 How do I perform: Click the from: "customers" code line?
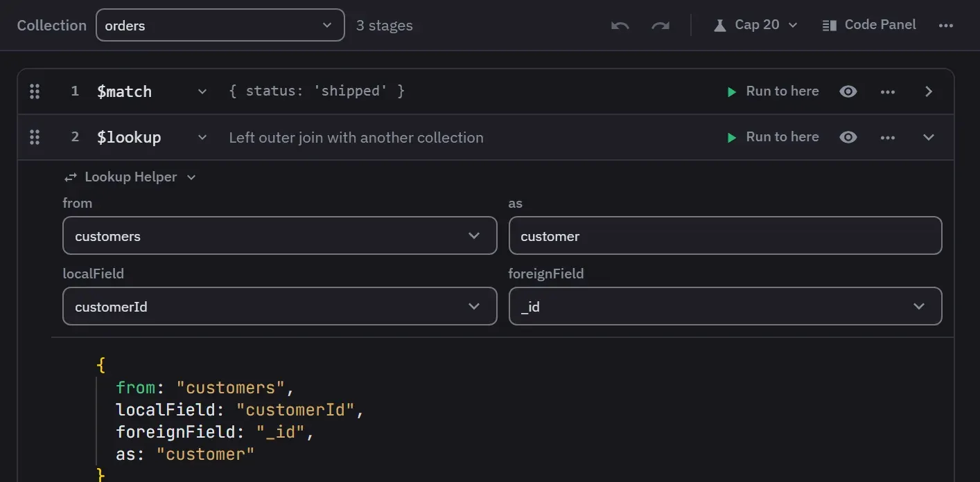[205, 387]
